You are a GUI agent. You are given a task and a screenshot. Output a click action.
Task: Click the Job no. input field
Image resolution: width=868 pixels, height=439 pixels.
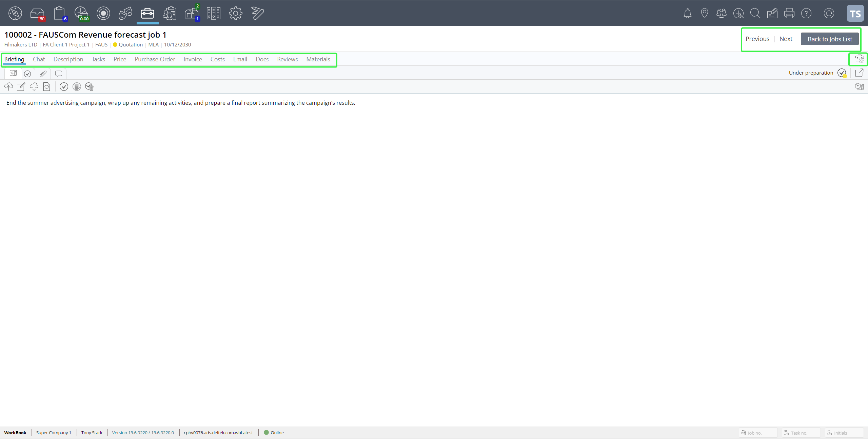point(758,433)
